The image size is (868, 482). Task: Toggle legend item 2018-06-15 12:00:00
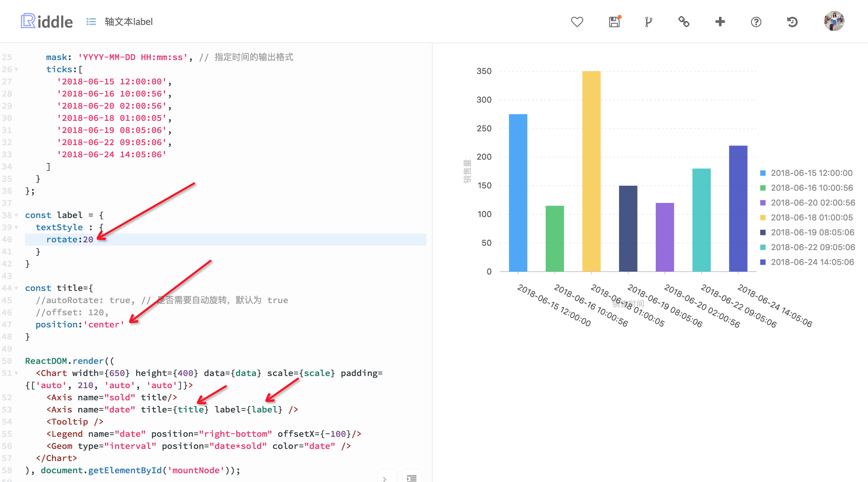(806, 173)
